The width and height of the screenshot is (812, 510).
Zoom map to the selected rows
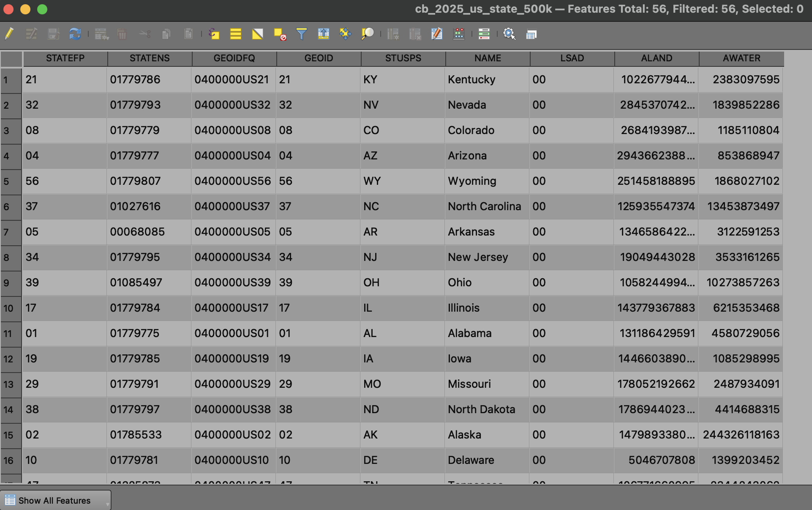click(x=368, y=34)
